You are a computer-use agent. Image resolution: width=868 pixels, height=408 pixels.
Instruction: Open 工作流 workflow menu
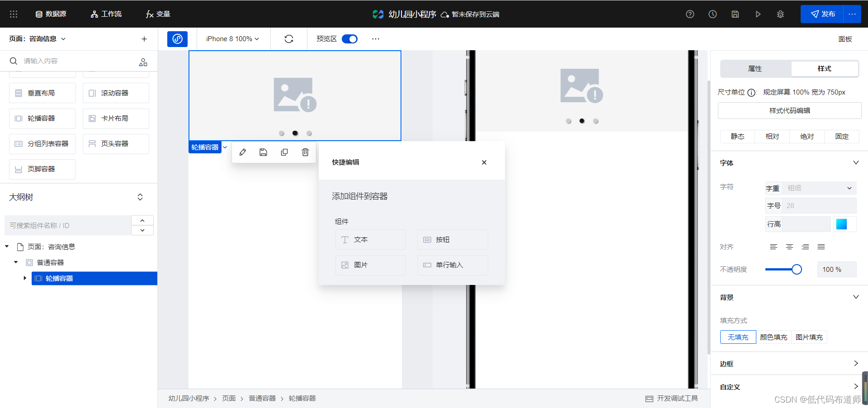[x=106, y=14]
